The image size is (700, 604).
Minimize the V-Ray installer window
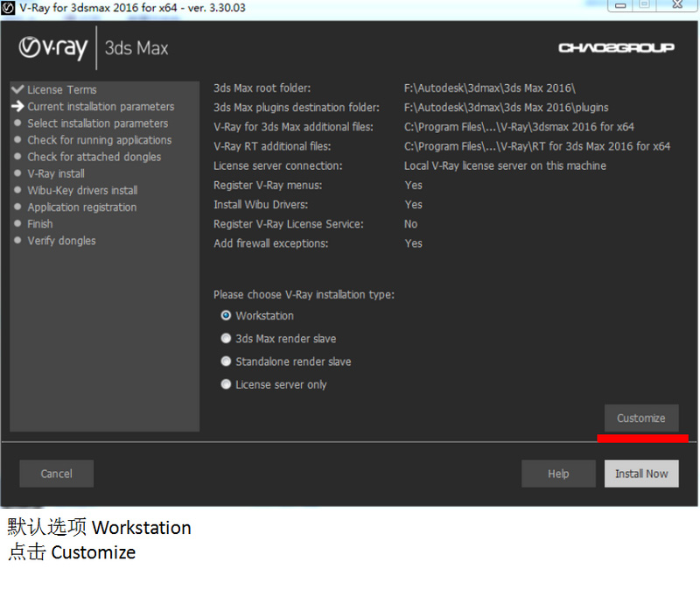pos(620,5)
